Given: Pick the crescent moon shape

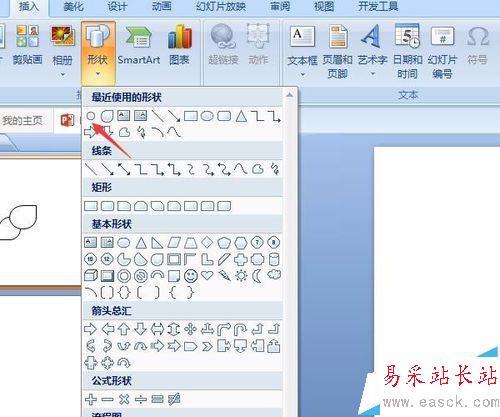Looking at the screenshot, I should click(257, 276).
